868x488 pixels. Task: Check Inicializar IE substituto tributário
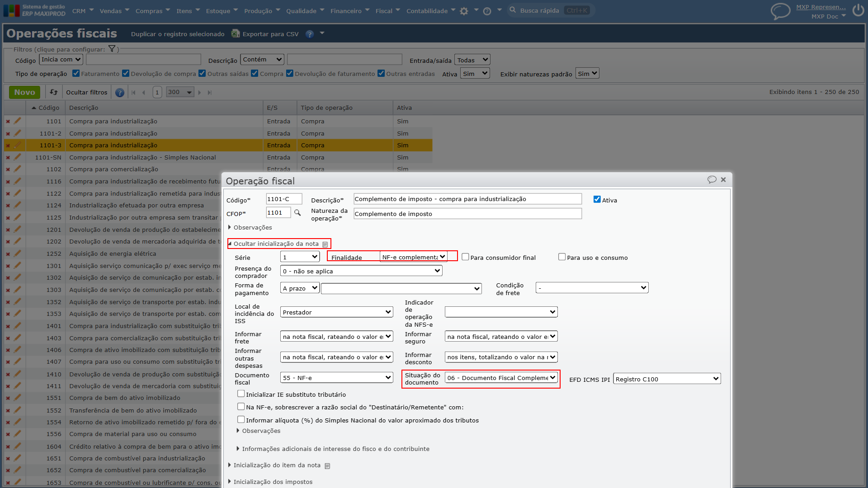point(241,394)
